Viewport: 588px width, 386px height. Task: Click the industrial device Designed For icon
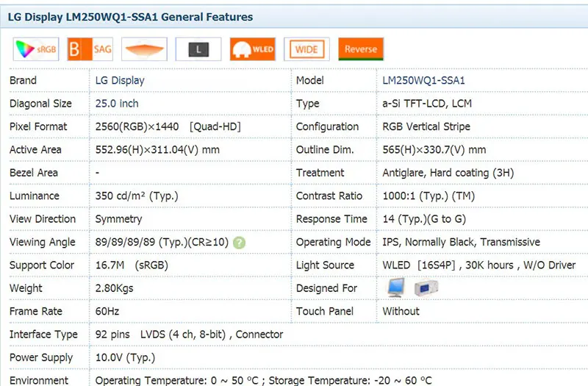[x=426, y=288]
